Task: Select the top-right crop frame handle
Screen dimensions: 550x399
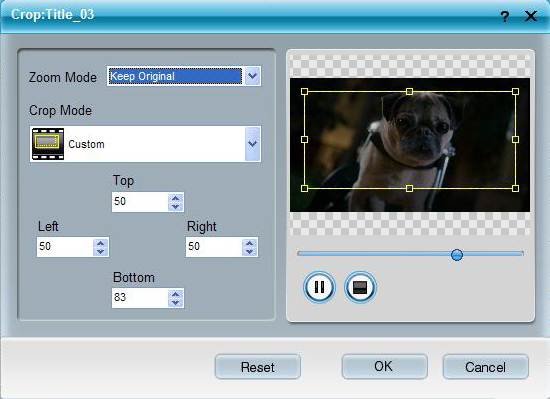Action: (515, 92)
